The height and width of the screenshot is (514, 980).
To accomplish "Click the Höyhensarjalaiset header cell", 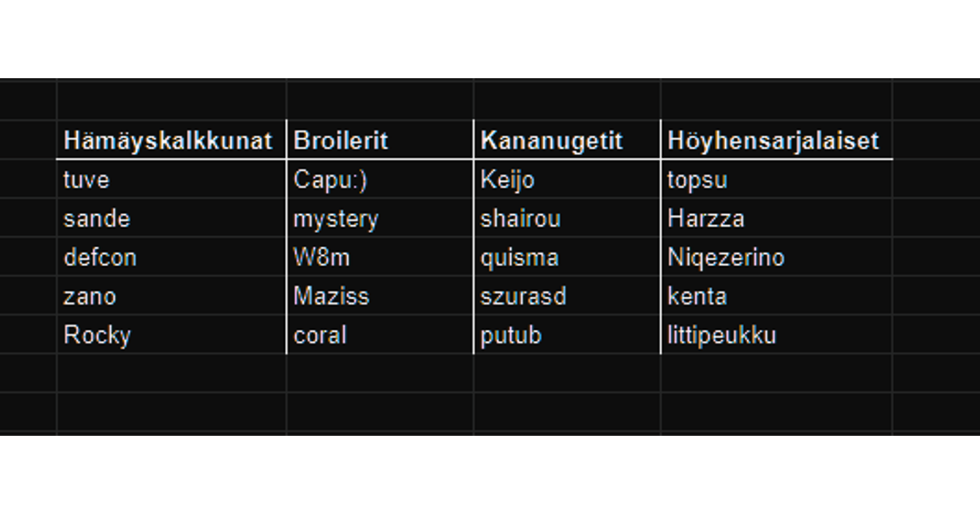I will 773,141.
